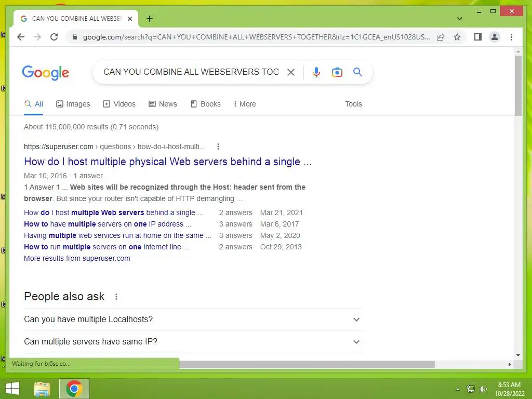Click the magnifier search button
532x399 pixels.
pos(357,72)
